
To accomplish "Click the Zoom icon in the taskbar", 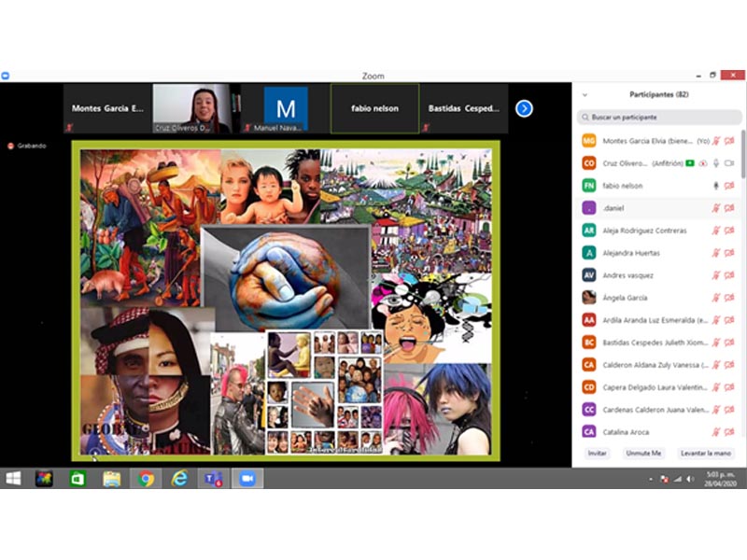I will [247, 479].
